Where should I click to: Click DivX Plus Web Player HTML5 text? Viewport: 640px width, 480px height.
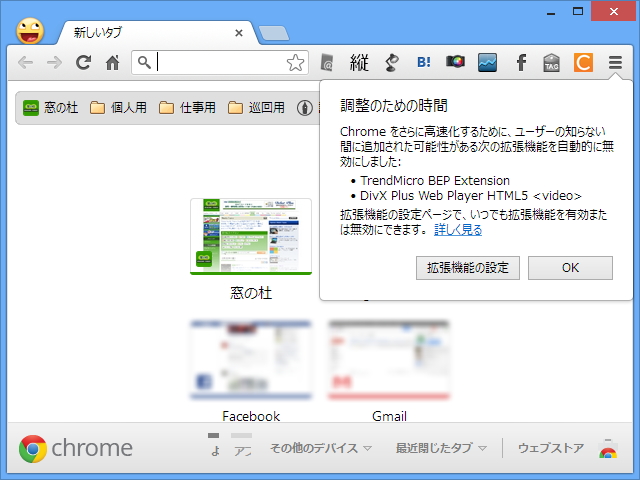[471, 196]
